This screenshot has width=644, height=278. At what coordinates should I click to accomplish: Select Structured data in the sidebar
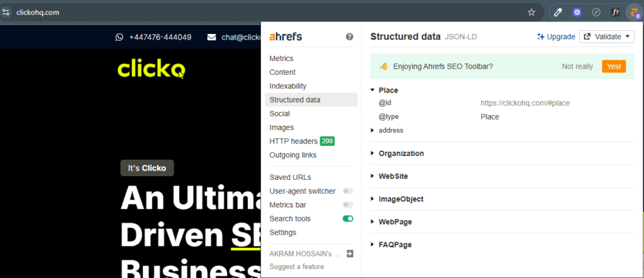pos(311,100)
